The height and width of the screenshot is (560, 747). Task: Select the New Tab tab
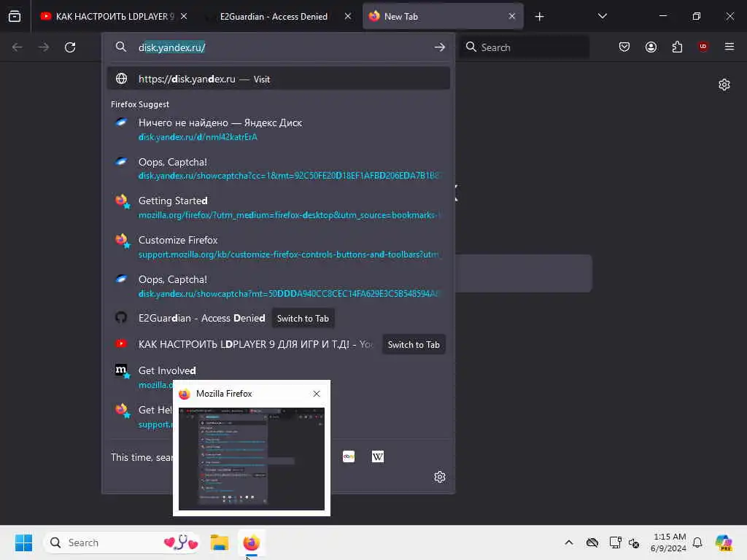coord(443,17)
